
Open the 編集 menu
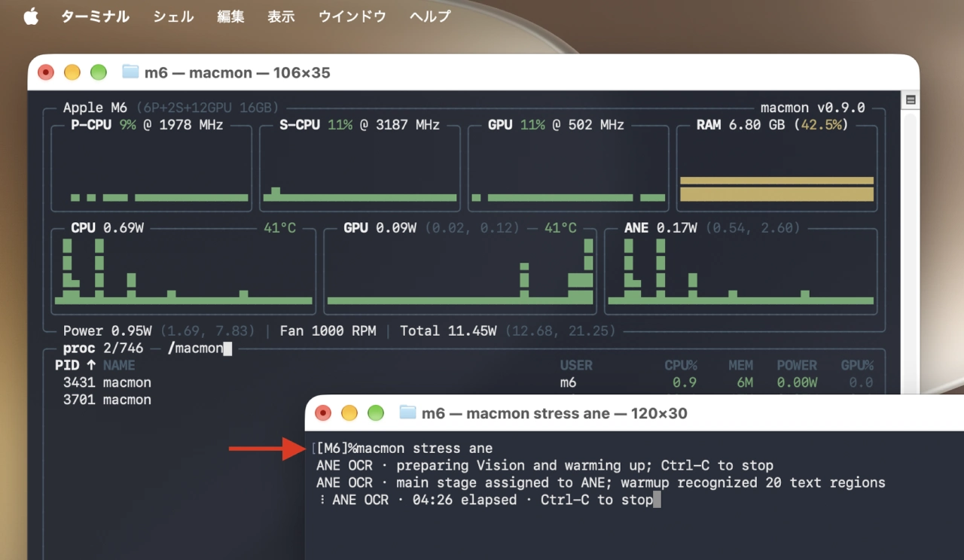click(x=230, y=17)
